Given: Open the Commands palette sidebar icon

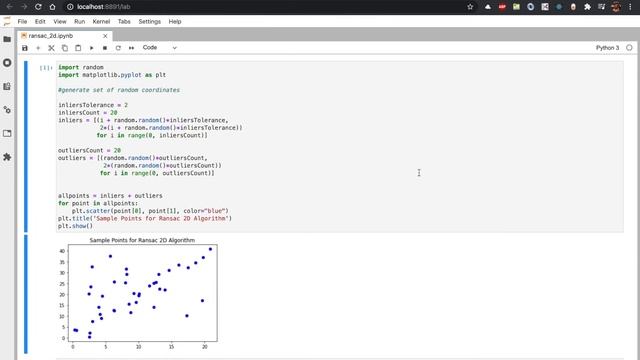Looking at the screenshot, I should [x=7, y=87].
